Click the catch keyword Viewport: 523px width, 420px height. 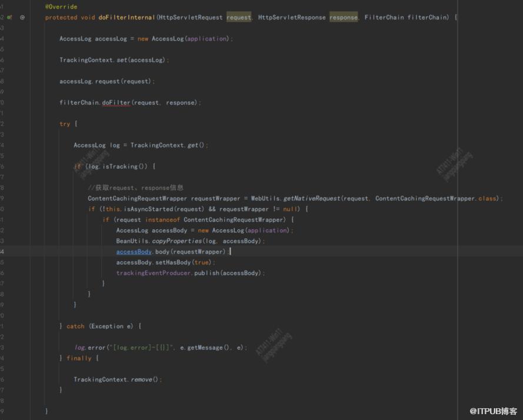pos(75,326)
